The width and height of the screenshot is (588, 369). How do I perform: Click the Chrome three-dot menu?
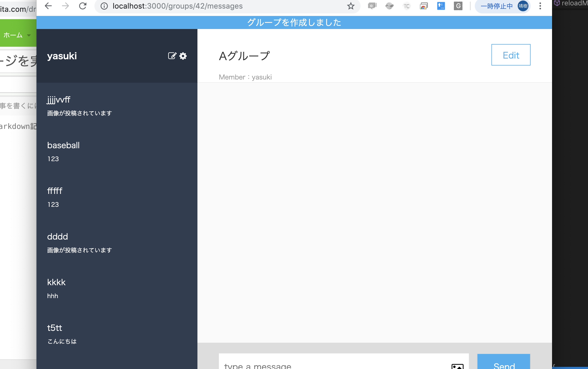tap(540, 6)
